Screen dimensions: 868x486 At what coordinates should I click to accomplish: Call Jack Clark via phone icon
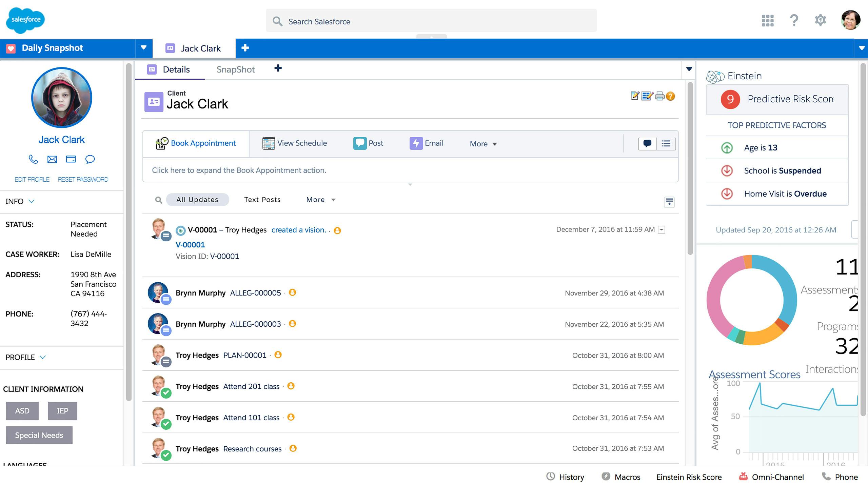[33, 159]
